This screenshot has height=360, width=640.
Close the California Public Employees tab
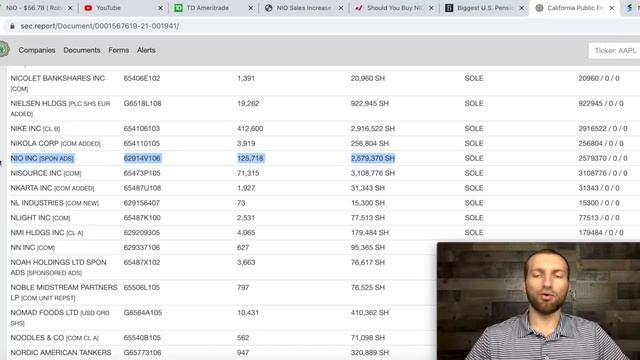(611, 8)
